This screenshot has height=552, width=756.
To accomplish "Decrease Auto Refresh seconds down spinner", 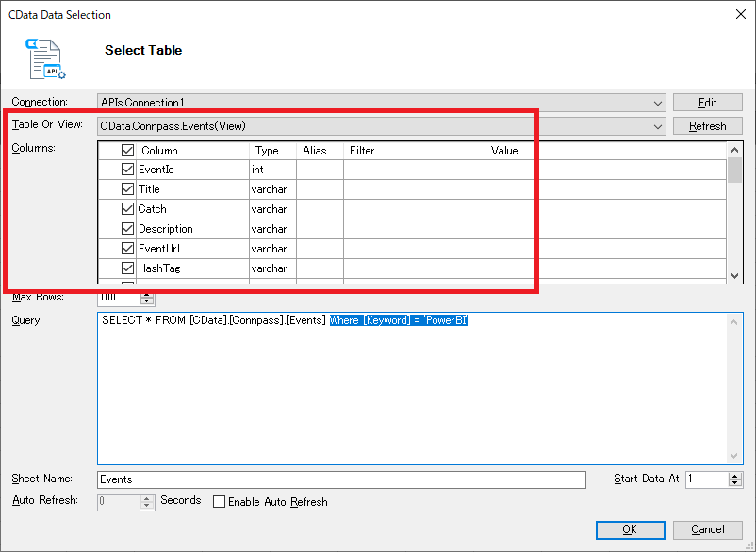I will click(148, 505).
